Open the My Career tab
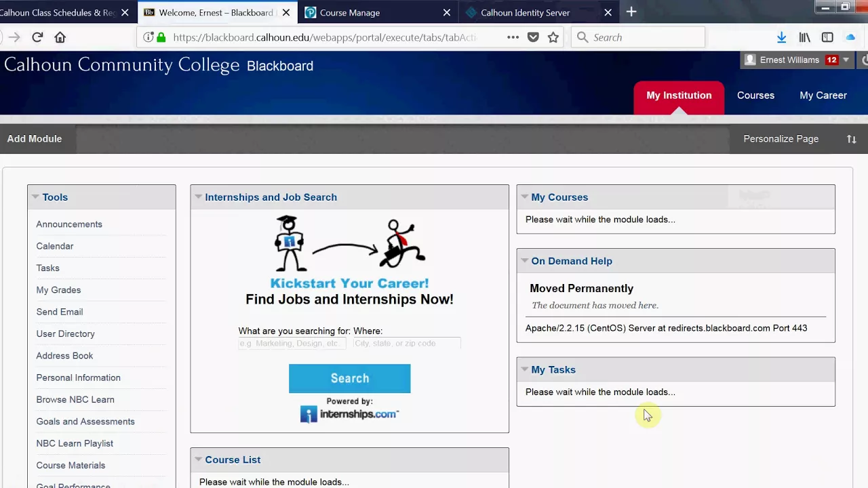 tap(823, 96)
